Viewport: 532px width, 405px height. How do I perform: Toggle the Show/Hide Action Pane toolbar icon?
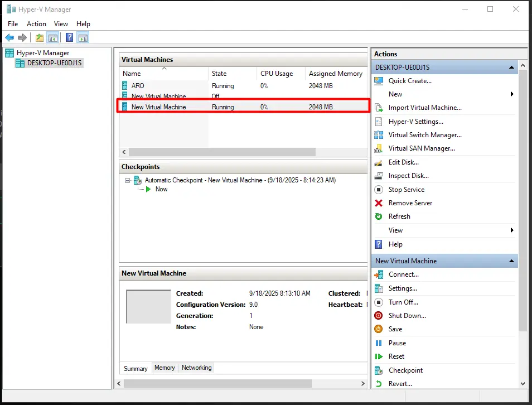(x=83, y=38)
